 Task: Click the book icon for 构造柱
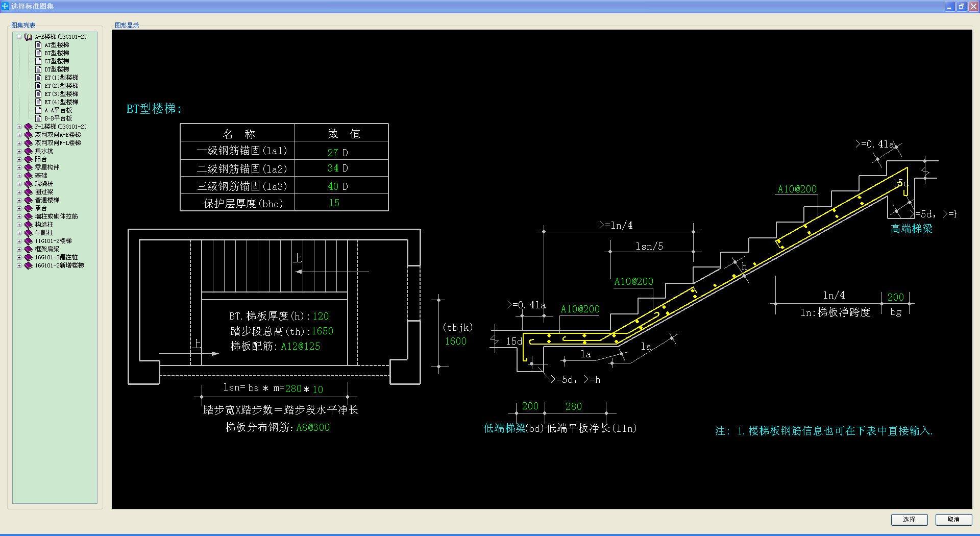click(29, 225)
